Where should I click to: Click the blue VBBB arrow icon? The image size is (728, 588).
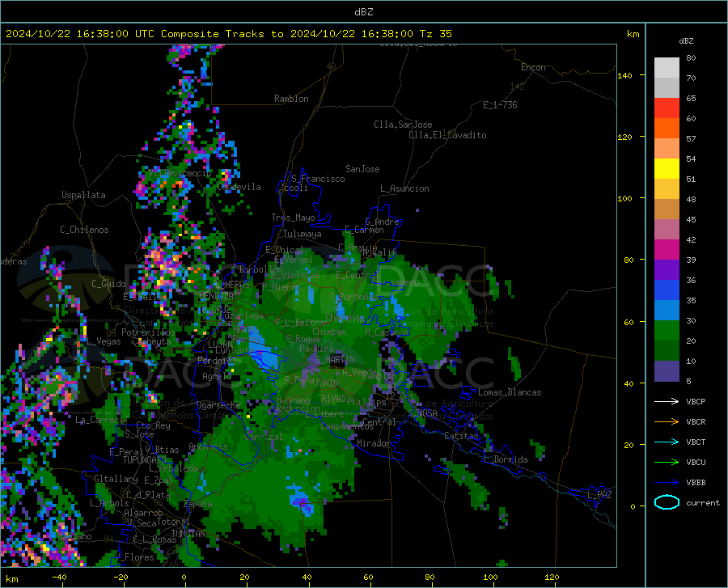point(667,482)
